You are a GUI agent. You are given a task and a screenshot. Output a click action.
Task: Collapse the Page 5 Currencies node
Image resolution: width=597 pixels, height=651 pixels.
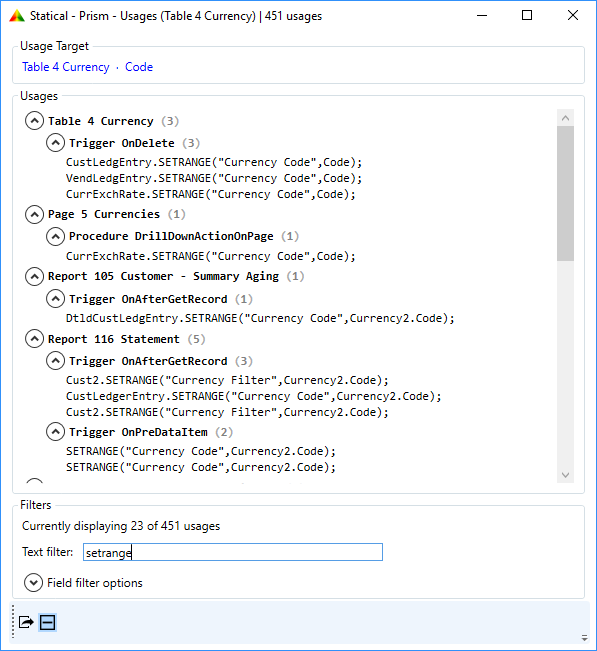pyautogui.click(x=34, y=214)
